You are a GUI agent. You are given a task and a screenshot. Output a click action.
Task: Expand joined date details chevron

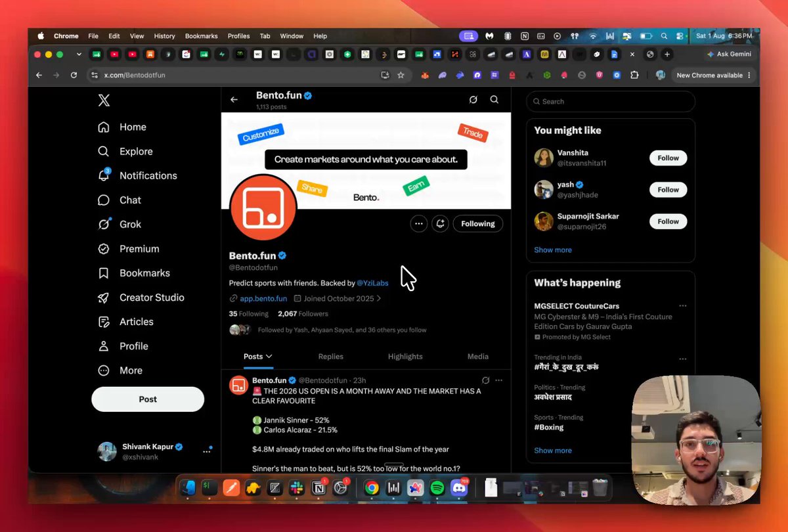click(x=379, y=299)
